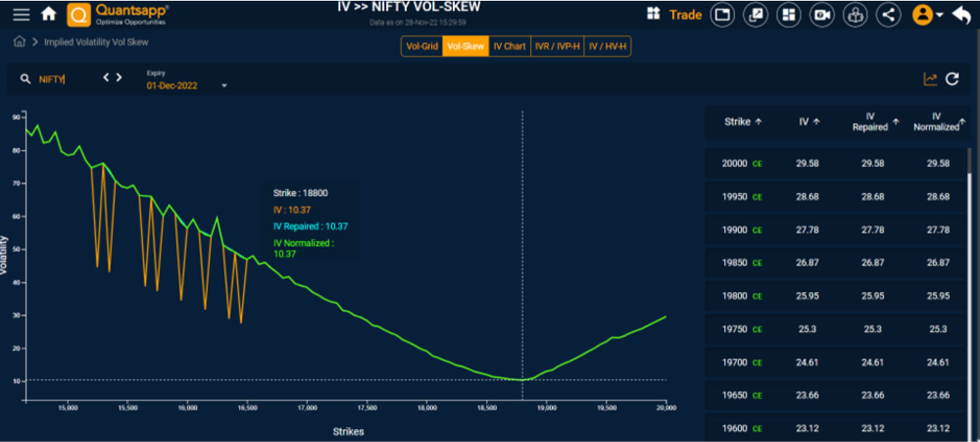
Task: Expand the Expiry date dropdown
Action: point(224,86)
